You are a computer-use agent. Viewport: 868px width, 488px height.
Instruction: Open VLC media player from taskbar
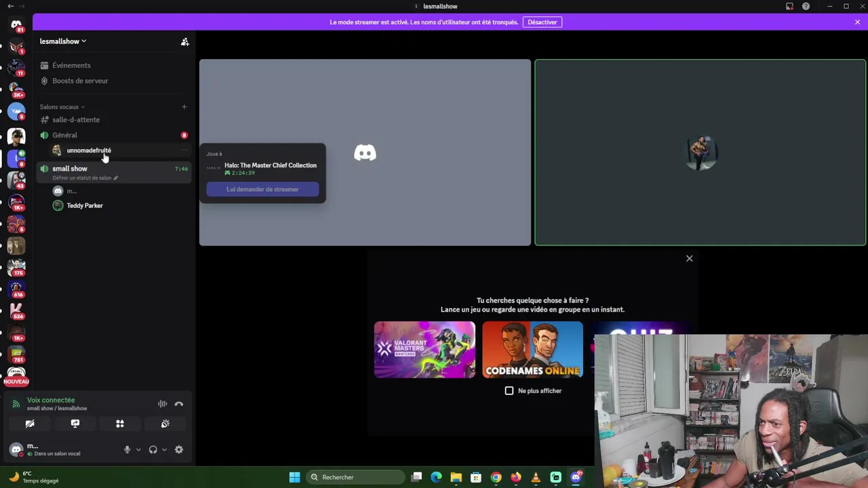tap(536, 477)
